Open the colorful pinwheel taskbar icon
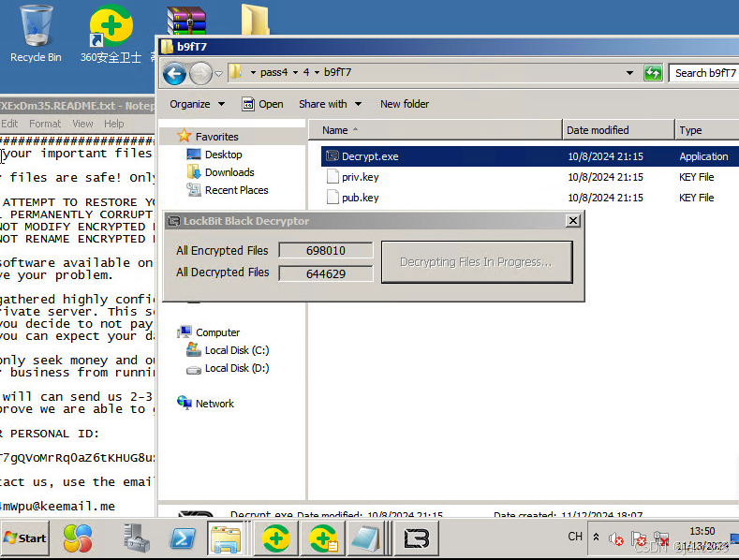The width and height of the screenshot is (739, 560). point(78,538)
